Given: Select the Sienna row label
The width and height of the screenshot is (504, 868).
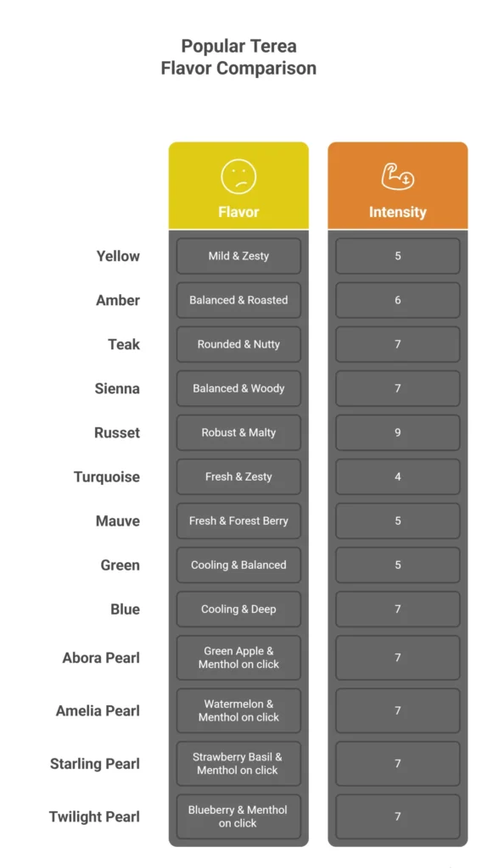Looking at the screenshot, I should pos(117,388).
